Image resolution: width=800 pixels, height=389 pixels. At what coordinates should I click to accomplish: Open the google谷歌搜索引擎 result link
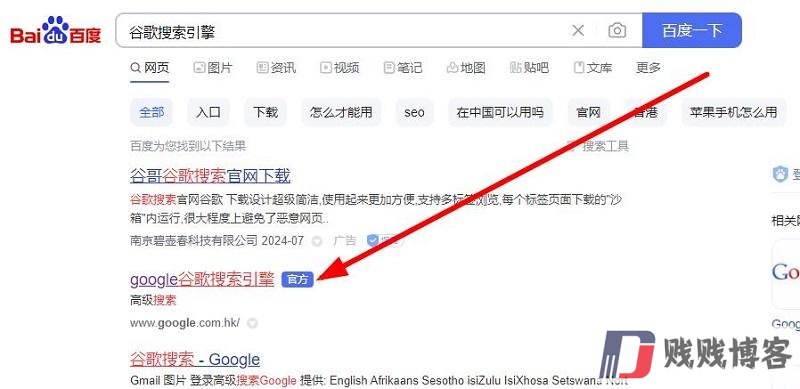[202, 279]
